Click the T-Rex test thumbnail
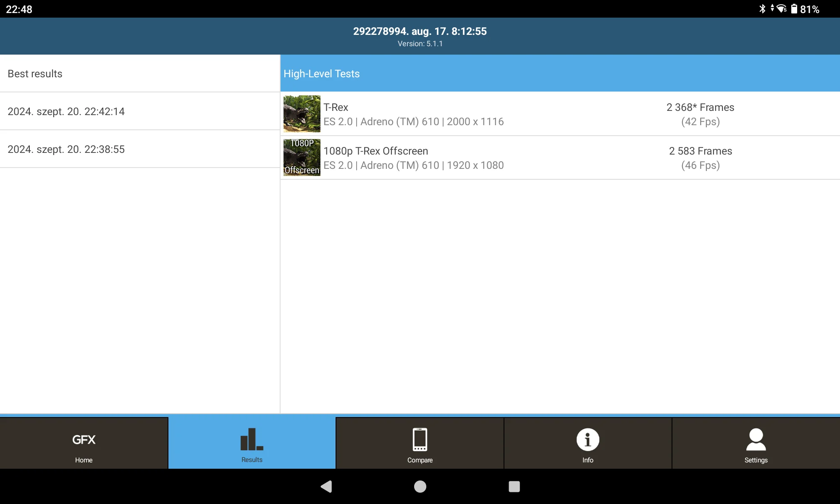 click(302, 114)
